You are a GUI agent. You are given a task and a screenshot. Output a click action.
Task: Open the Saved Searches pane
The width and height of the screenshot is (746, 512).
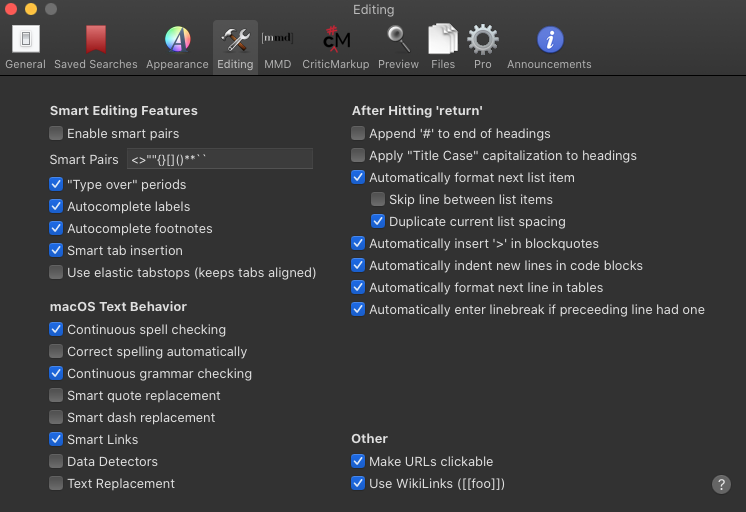coord(96,47)
